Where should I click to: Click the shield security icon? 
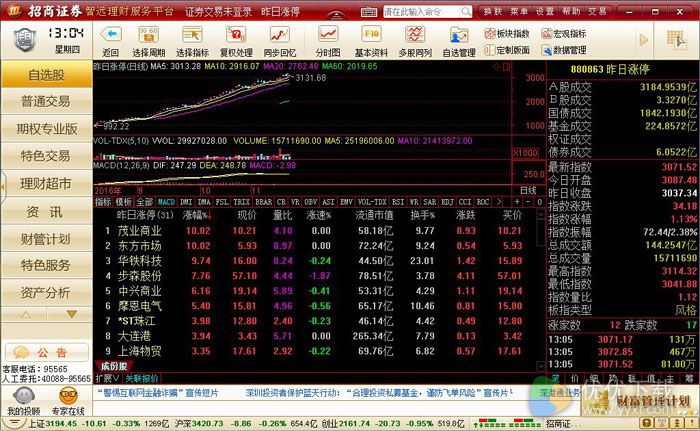tap(25, 40)
